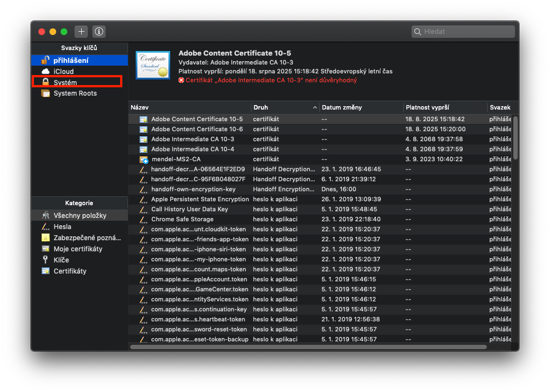Screen dimensions: 550x392
Task: Click the vertical scrollbar of item list
Action: point(516,138)
